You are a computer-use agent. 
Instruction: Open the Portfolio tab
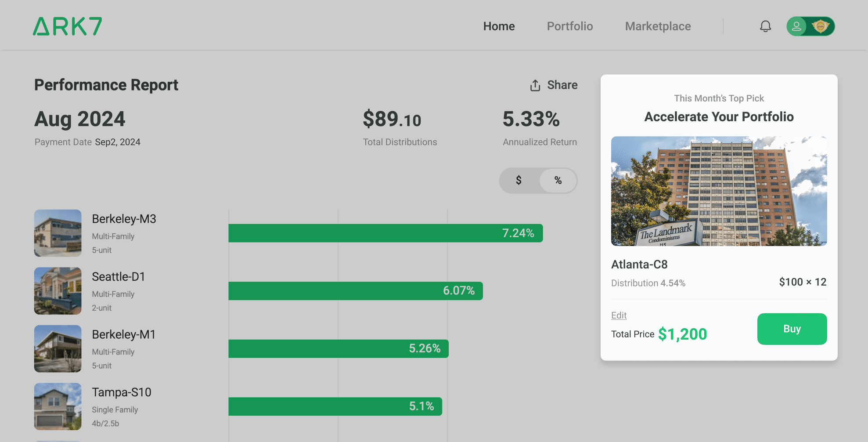click(x=569, y=26)
